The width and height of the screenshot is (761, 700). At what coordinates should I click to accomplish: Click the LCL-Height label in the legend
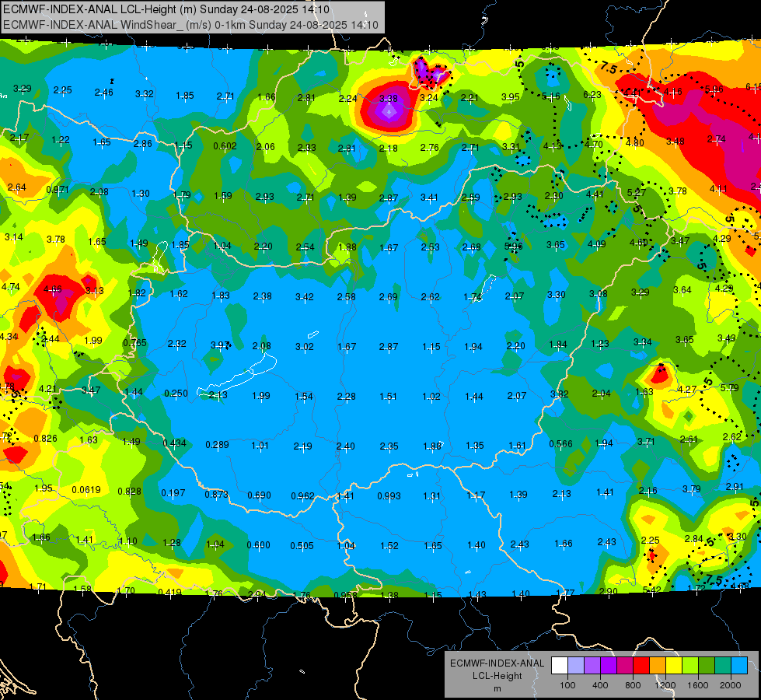(x=497, y=676)
